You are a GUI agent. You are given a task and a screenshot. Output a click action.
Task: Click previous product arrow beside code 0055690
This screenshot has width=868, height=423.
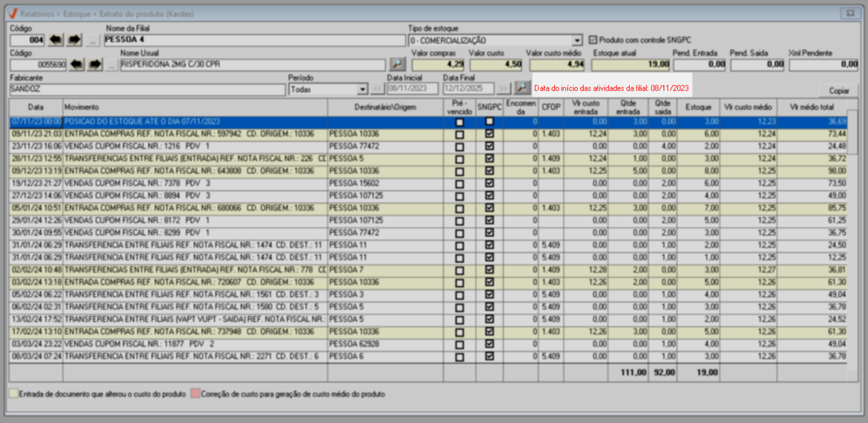[76, 65]
